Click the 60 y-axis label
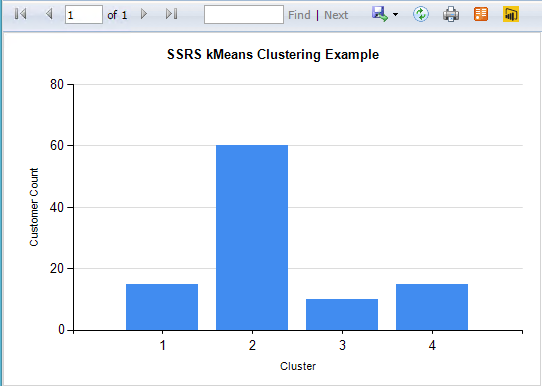542x386 pixels. click(57, 145)
